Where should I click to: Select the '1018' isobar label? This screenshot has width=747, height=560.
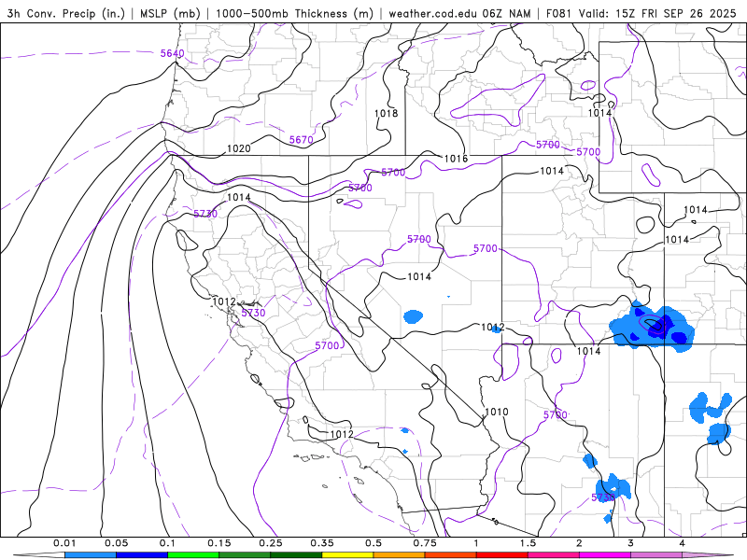point(386,113)
